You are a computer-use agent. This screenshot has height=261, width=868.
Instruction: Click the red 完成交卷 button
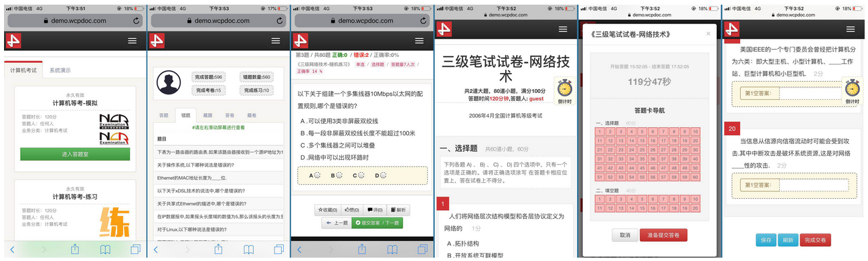coord(815,240)
